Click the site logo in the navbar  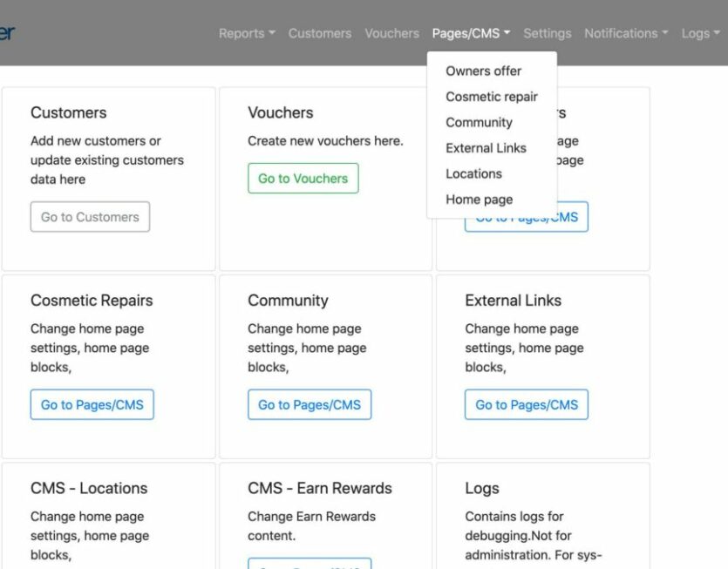[7, 33]
